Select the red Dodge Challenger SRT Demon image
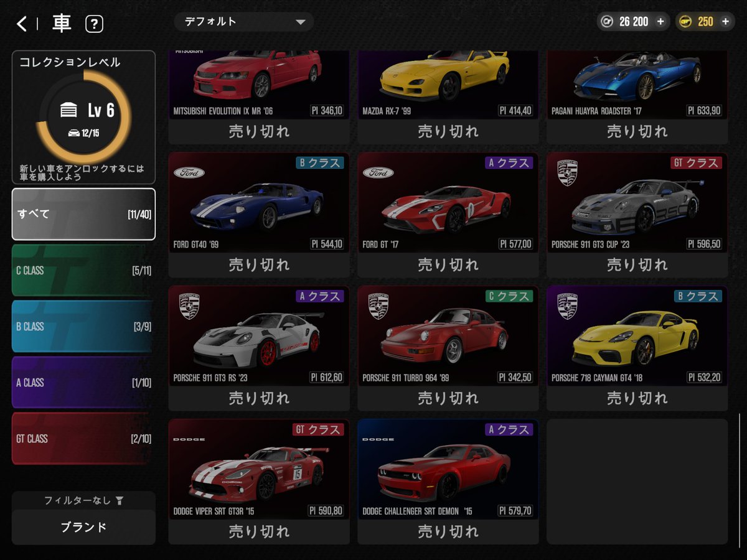Viewport: 747px width, 560px height. (443, 472)
